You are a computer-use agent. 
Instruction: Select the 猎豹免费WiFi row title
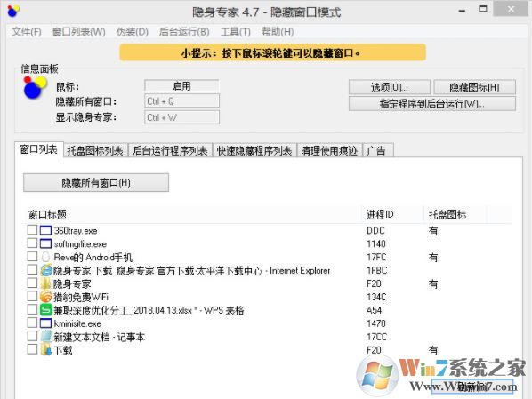click(x=81, y=298)
